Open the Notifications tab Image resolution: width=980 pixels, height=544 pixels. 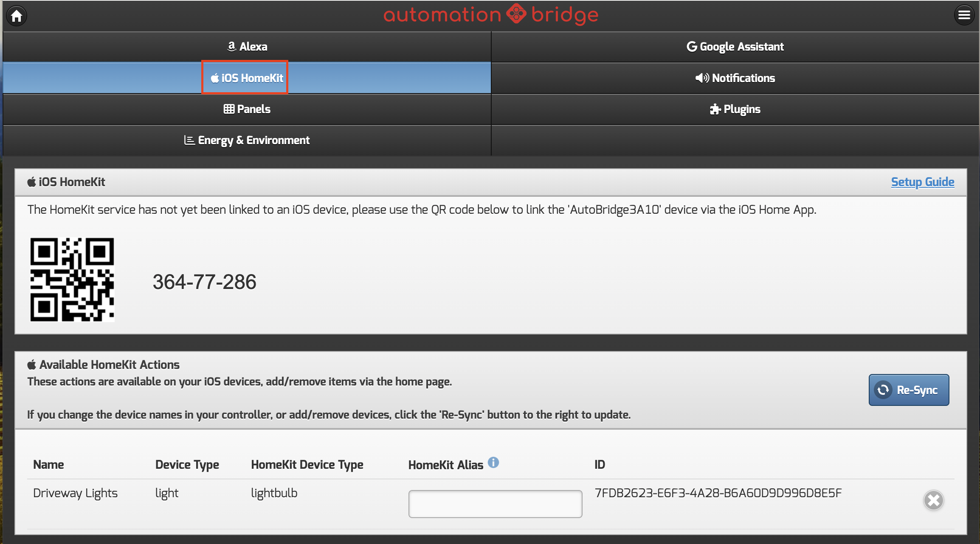pos(735,78)
